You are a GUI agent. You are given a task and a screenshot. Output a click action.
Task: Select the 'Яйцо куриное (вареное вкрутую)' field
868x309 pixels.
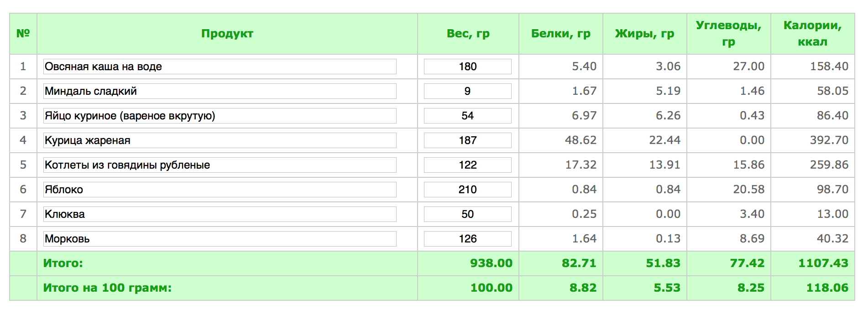pyautogui.click(x=220, y=116)
